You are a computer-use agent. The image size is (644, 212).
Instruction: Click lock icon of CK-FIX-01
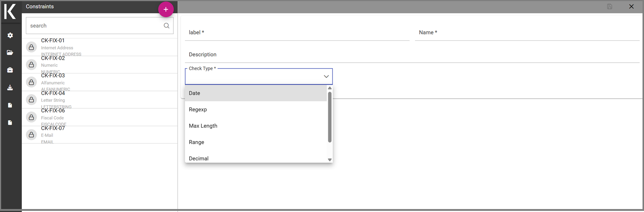point(31,47)
